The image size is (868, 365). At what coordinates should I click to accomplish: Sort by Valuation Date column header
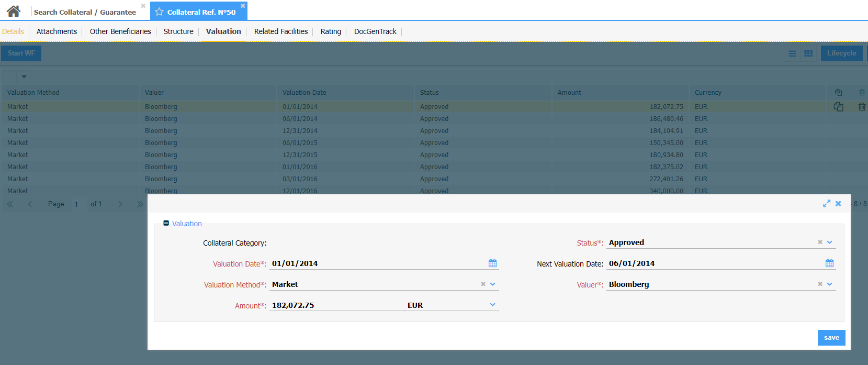346,93
